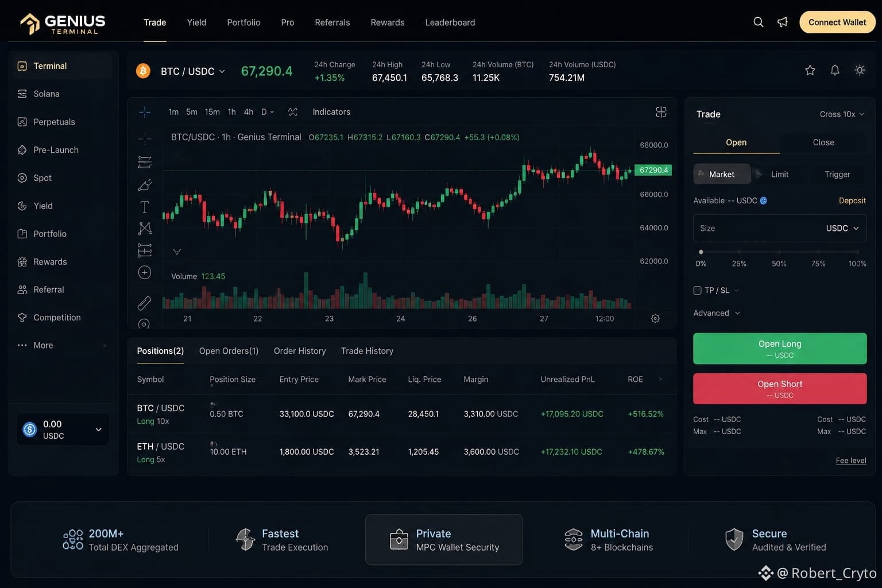Viewport: 882px width, 588px height.
Task: Expand the D timeframe dropdown
Action: click(268, 112)
